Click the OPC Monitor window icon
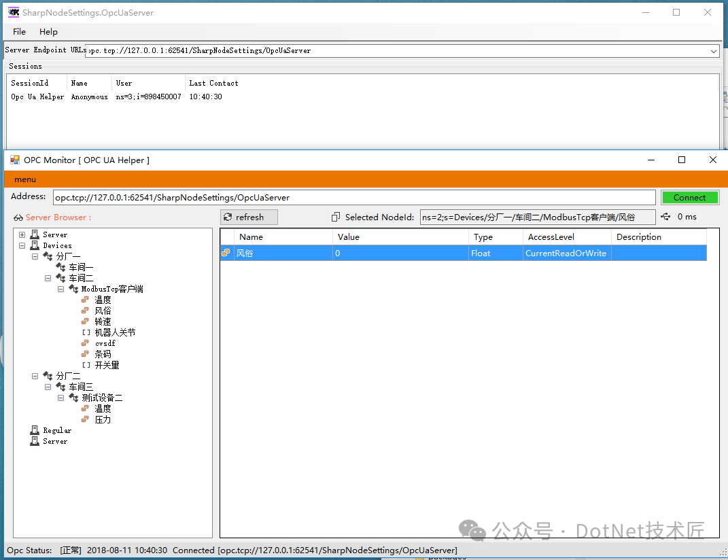728x560 pixels. [14, 159]
